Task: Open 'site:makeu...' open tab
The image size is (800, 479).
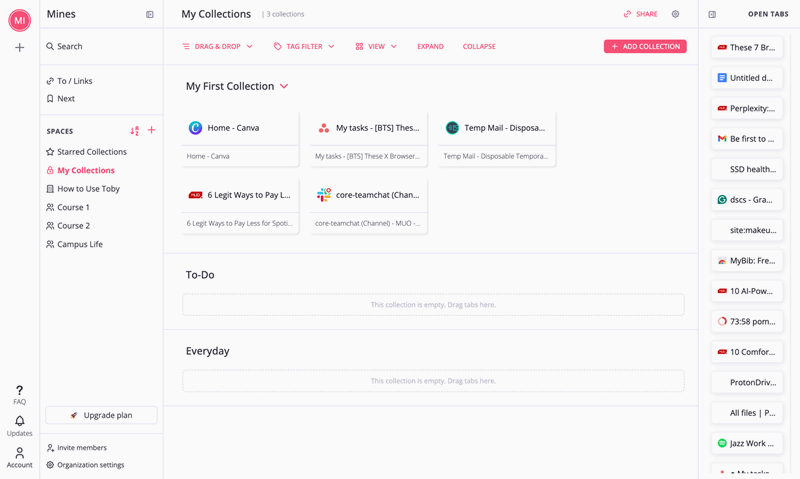Action: [x=747, y=230]
